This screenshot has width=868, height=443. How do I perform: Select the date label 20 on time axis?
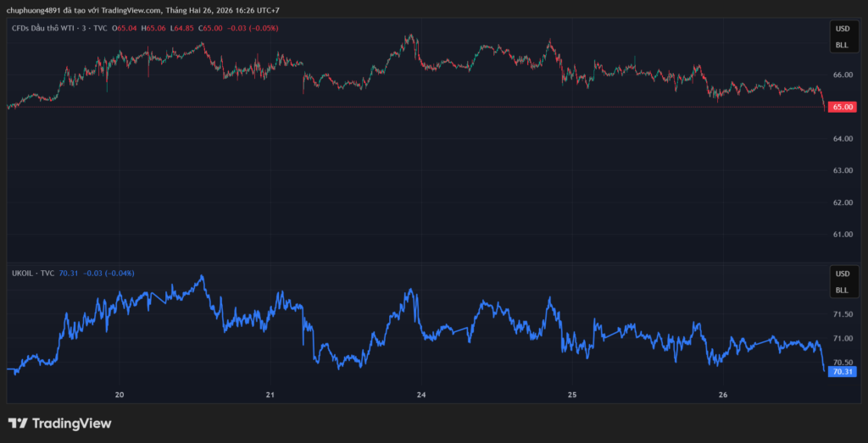click(x=120, y=395)
